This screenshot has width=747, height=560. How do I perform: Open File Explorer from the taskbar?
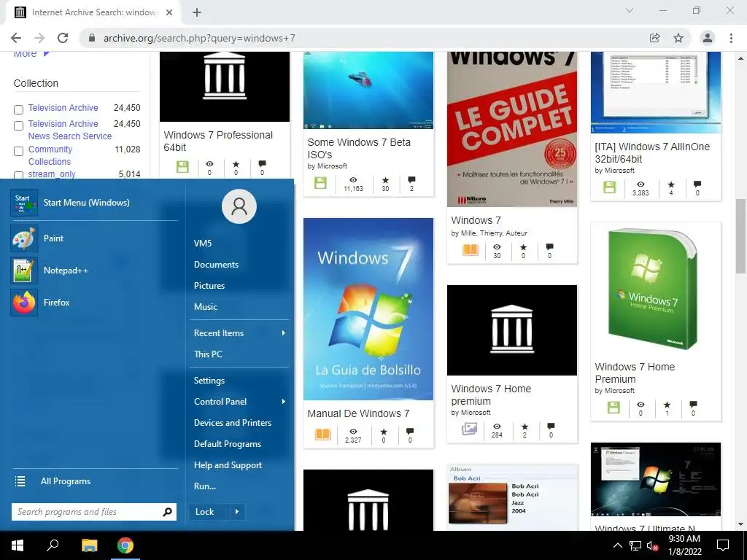[x=89, y=545]
